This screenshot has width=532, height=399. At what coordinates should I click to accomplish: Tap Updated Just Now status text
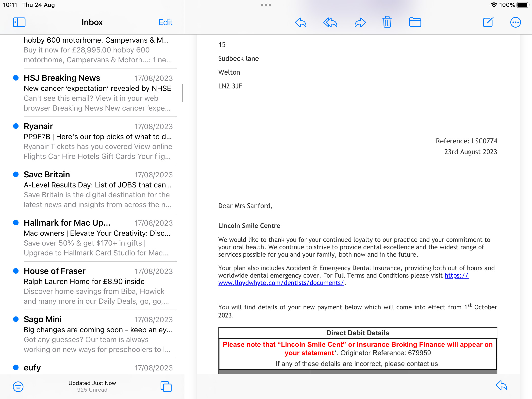[x=92, y=383]
